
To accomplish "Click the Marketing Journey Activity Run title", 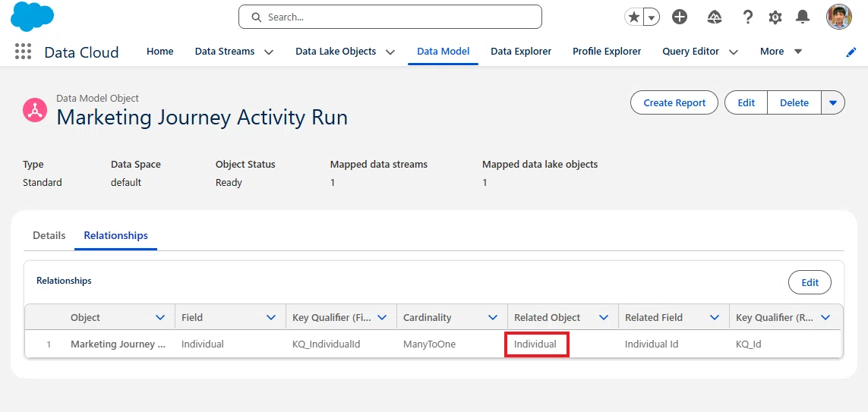I will pos(202,118).
